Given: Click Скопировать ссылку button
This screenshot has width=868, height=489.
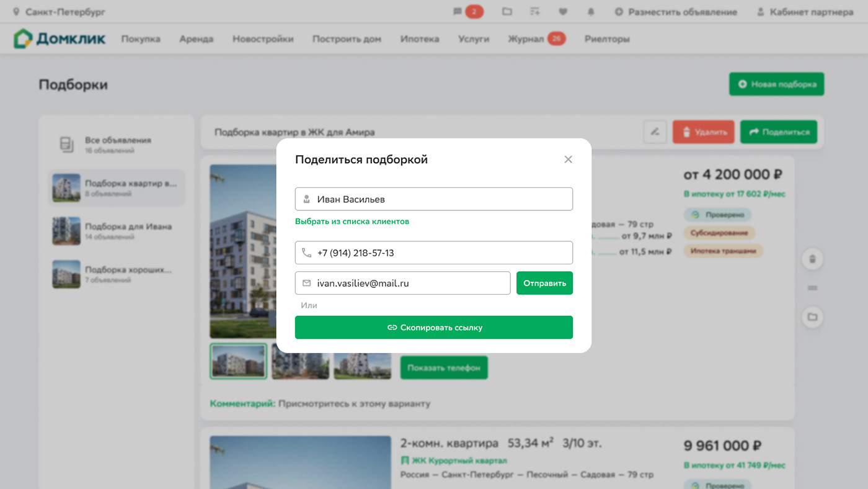Looking at the screenshot, I should 433,327.
